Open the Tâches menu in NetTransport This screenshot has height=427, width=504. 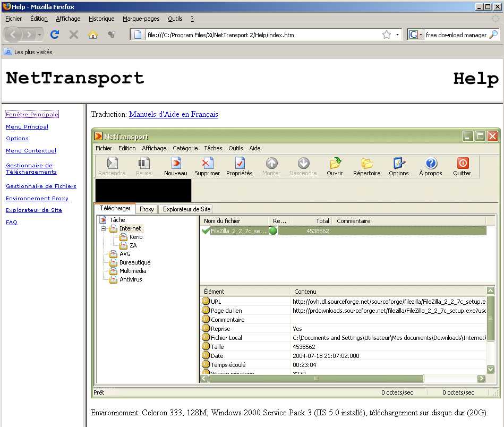coord(213,148)
